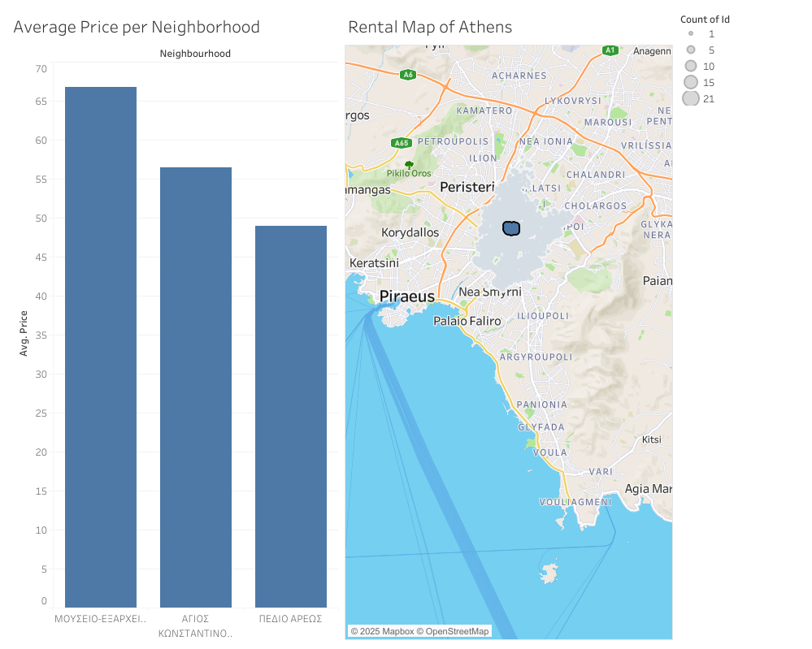Click the GLYFADA label on the map
812x649 pixels.
(x=541, y=427)
